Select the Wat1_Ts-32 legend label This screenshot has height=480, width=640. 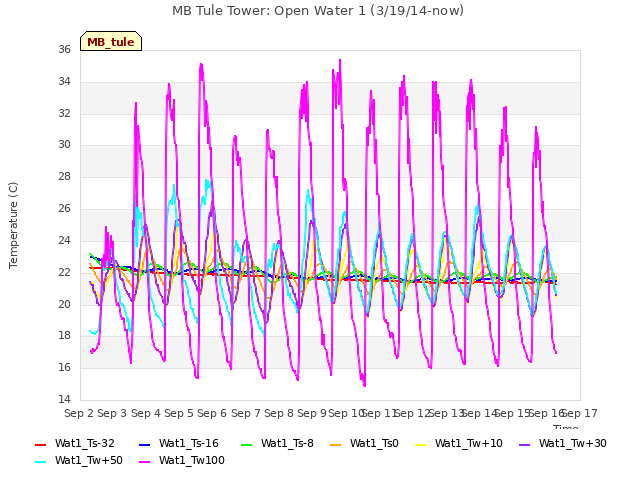(85, 444)
